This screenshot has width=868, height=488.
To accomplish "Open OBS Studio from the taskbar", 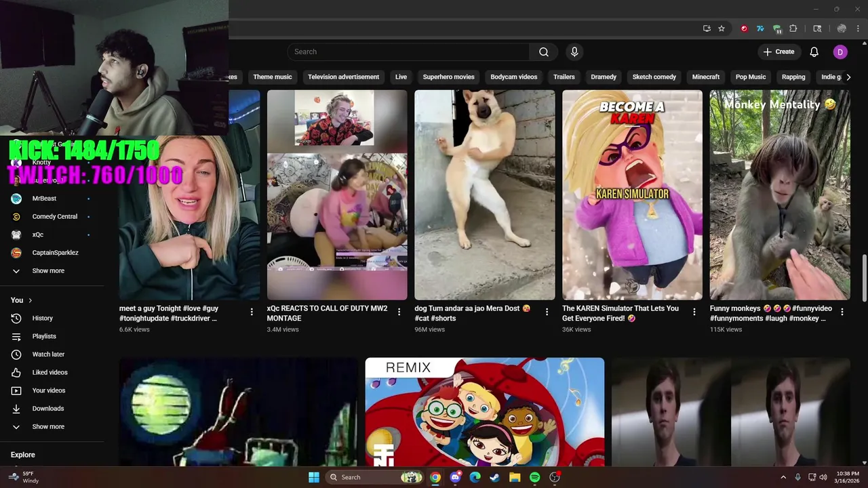I will [x=555, y=477].
